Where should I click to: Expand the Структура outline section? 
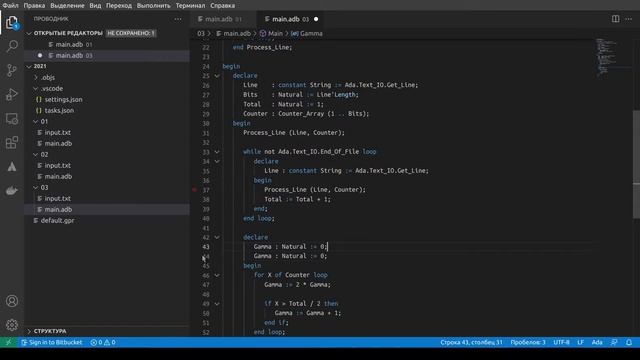(x=29, y=331)
